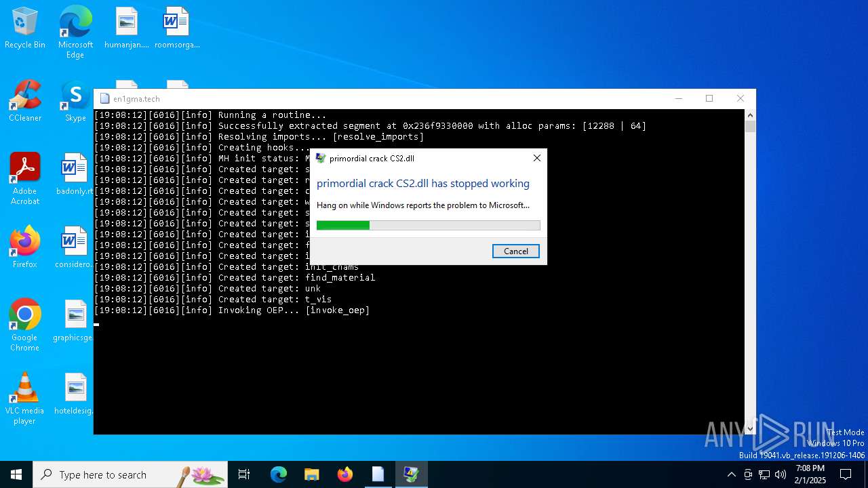Image resolution: width=868 pixels, height=488 pixels.
Task: Click the taskbar search box
Action: 130,474
